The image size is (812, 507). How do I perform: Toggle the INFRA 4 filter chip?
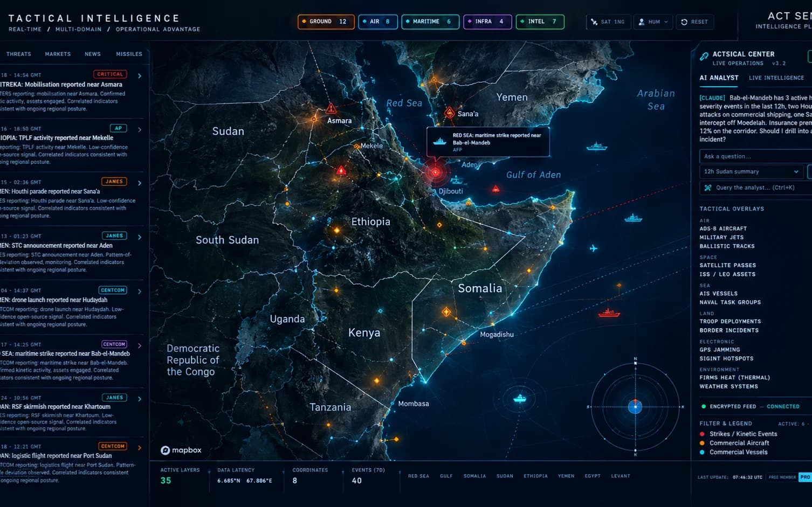pos(487,22)
